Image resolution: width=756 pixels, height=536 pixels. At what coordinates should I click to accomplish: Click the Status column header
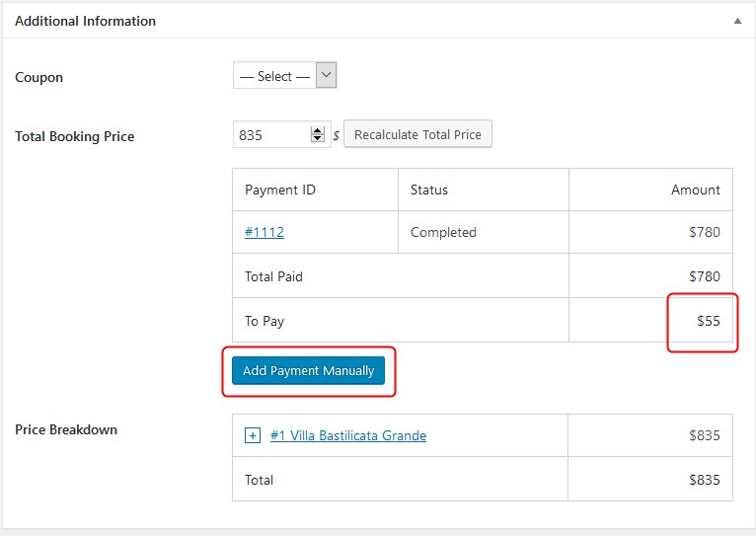tap(429, 190)
